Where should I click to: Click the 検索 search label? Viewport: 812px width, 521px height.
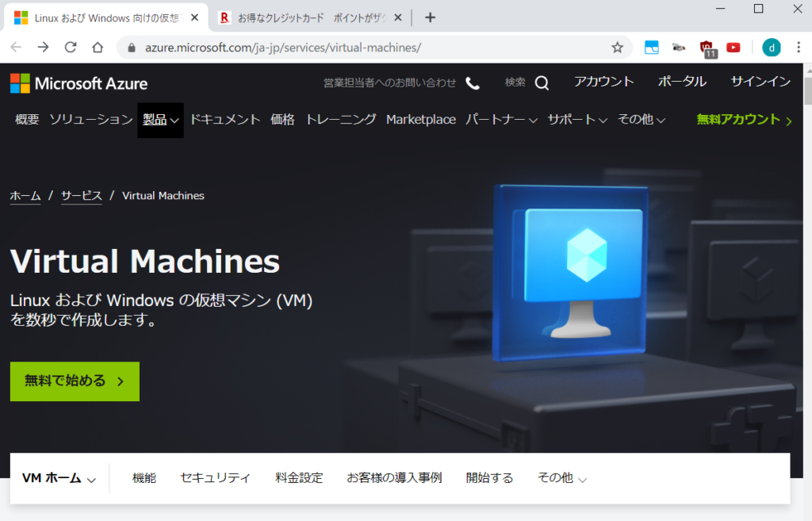(515, 82)
